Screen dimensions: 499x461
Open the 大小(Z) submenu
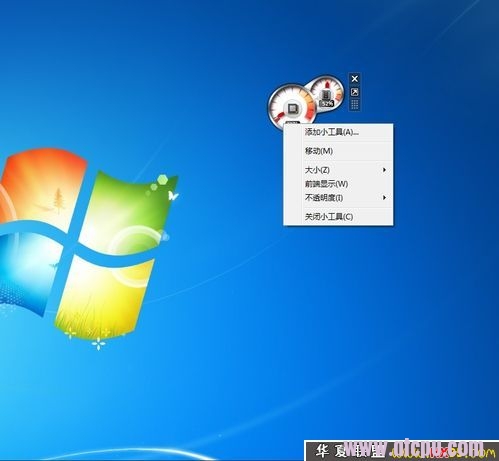point(338,170)
